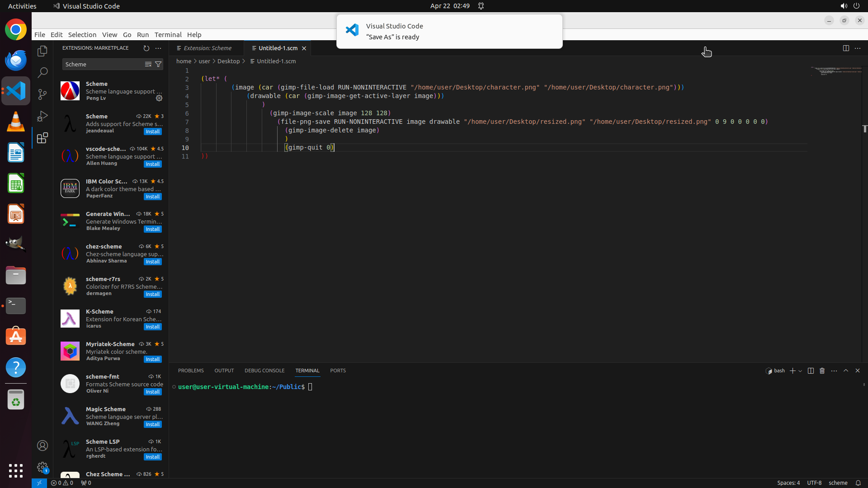Install the vscode-scheme extension
The width and height of the screenshot is (868, 488).
152,164
